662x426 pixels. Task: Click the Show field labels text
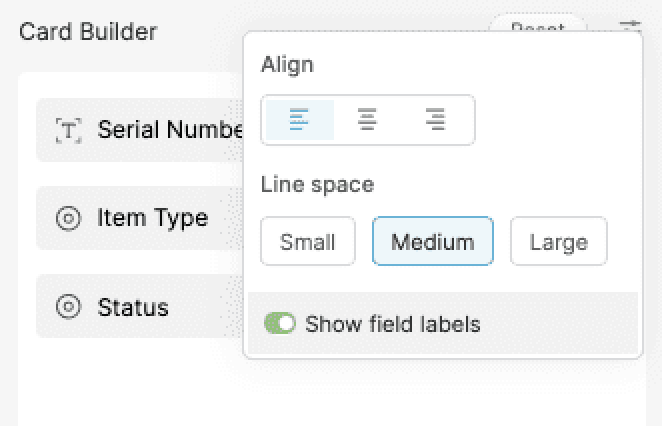tap(392, 324)
